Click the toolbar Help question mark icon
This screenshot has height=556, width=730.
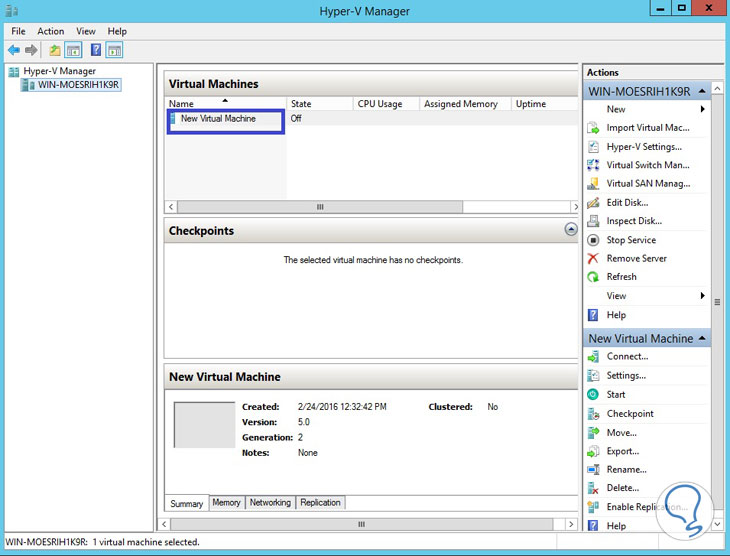96,50
